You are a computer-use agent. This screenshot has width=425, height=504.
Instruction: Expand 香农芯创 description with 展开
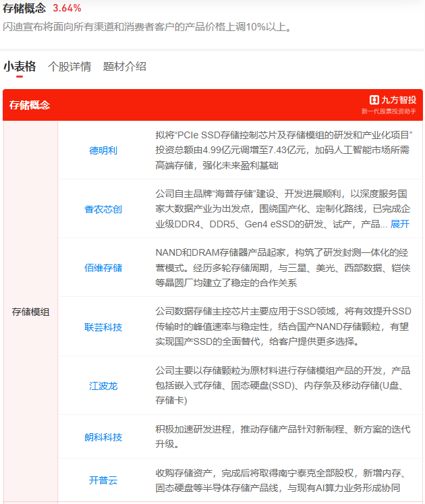[x=399, y=224]
